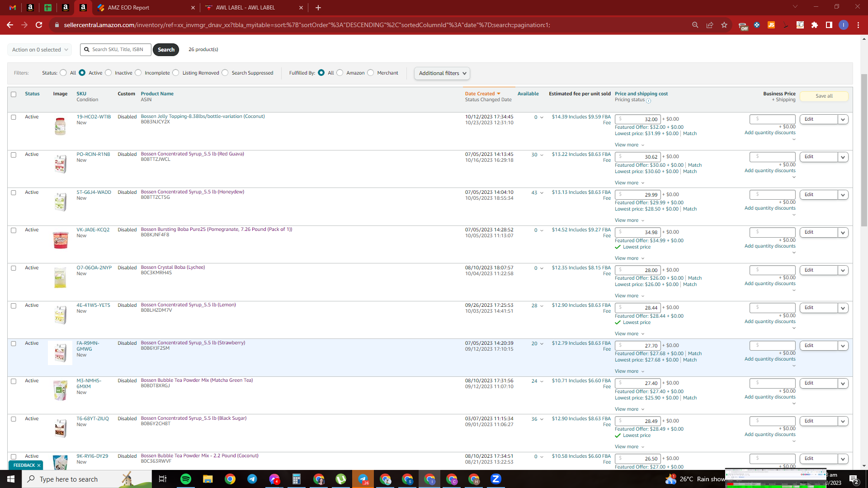Image resolution: width=868 pixels, height=488 pixels.
Task: Expand the Additional filters dropdown
Action: [x=442, y=73]
